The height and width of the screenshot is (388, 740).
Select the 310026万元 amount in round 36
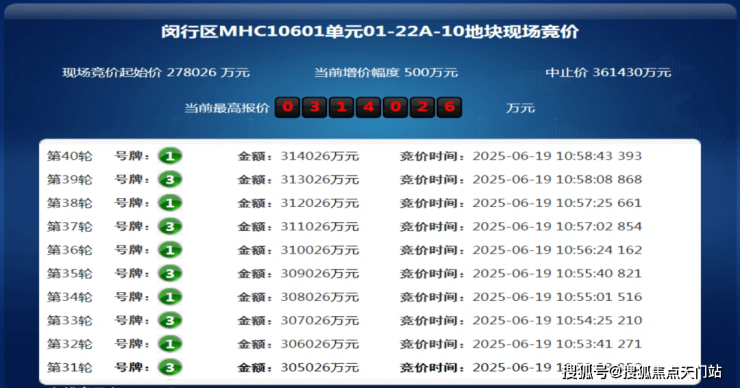pos(320,250)
